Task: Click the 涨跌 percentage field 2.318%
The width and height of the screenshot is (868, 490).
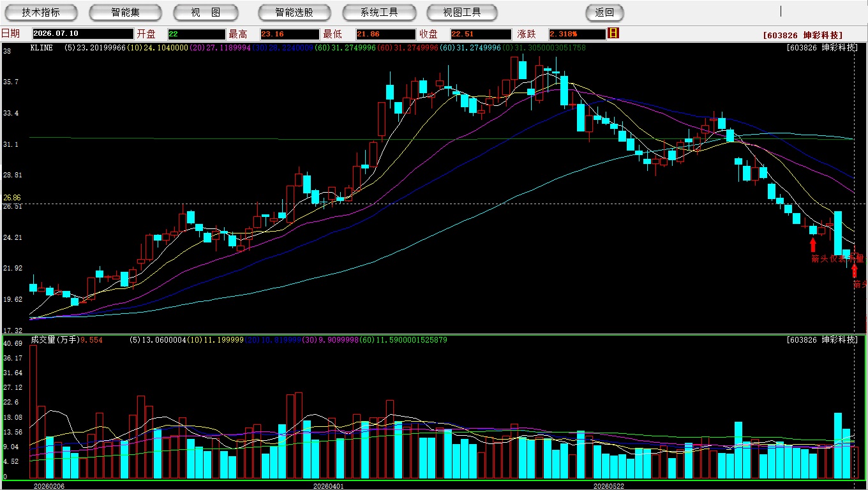Action: point(577,34)
